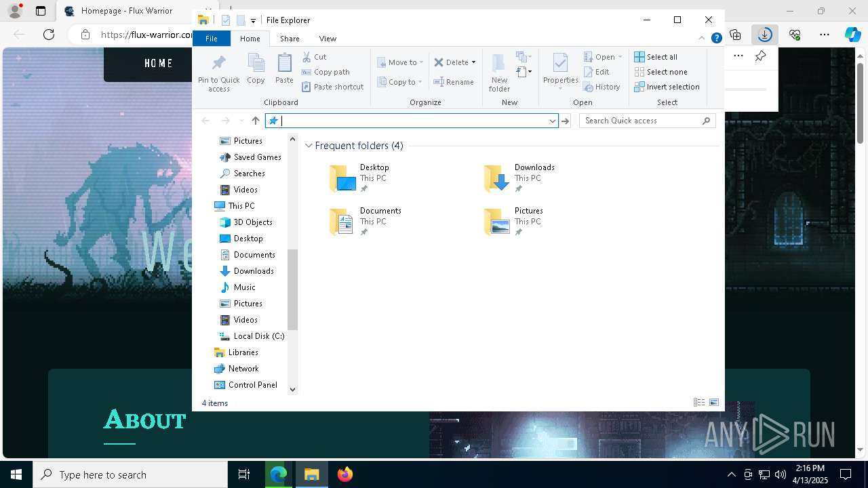The image size is (868, 488).
Task: Open Edge Copilot icon
Action: coord(852,35)
